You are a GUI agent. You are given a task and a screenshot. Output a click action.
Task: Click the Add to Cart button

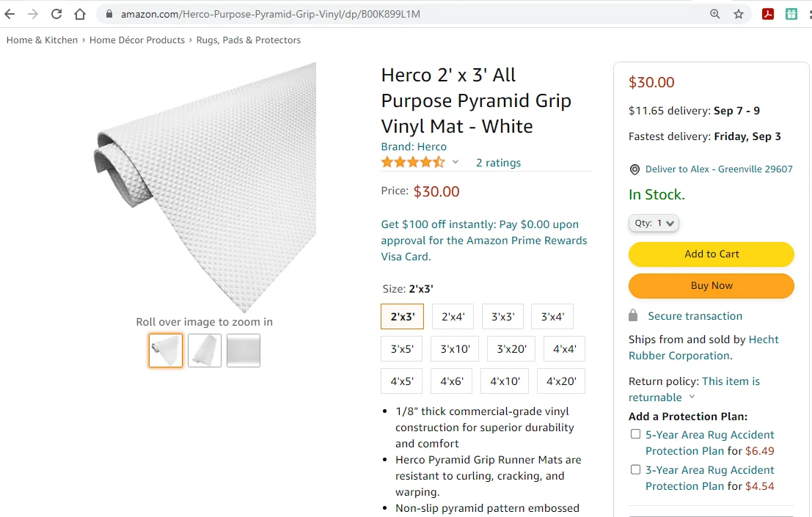712,254
